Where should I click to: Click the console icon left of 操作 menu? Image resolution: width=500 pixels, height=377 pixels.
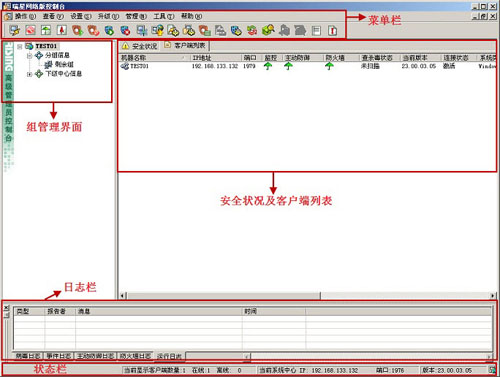coord(8,16)
